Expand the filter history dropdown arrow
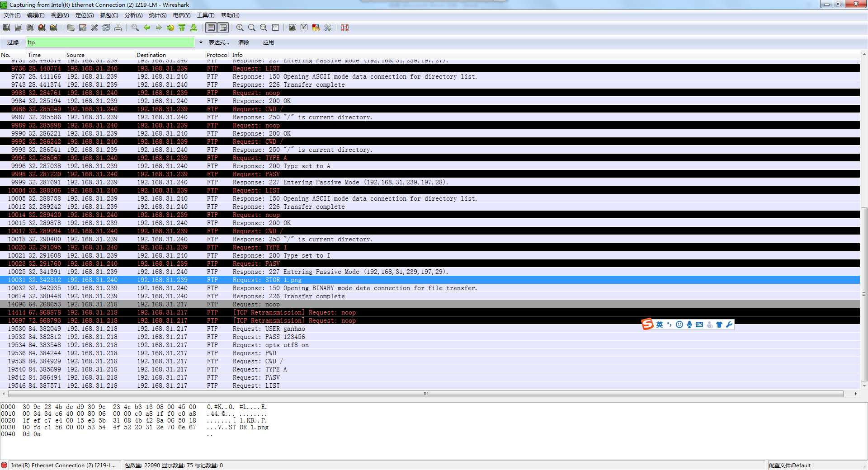868x470 pixels. pyautogui.click(x=201, y=42)
